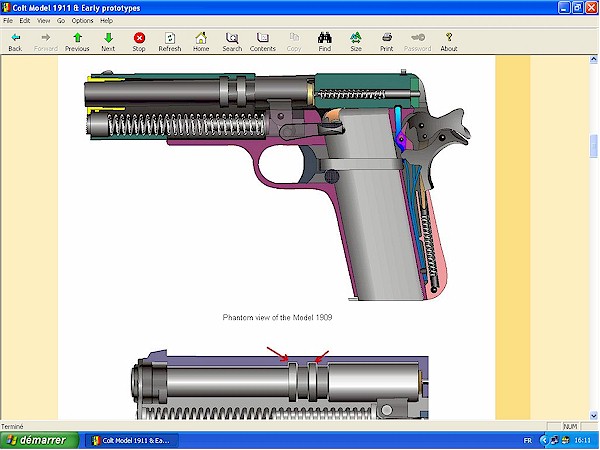This screenshot has height=450, width=600.
Task: Print the current page
Action: (386, 42)
